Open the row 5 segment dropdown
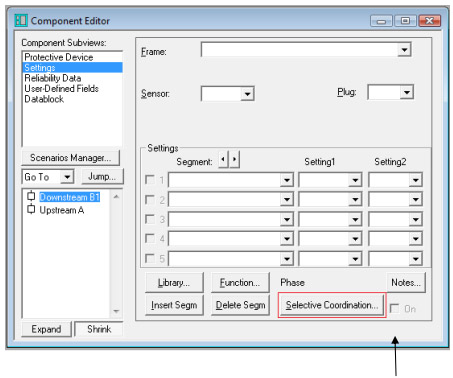Image resolution: width=453 pixels, height=378 pixels. (x=287, y=259)
